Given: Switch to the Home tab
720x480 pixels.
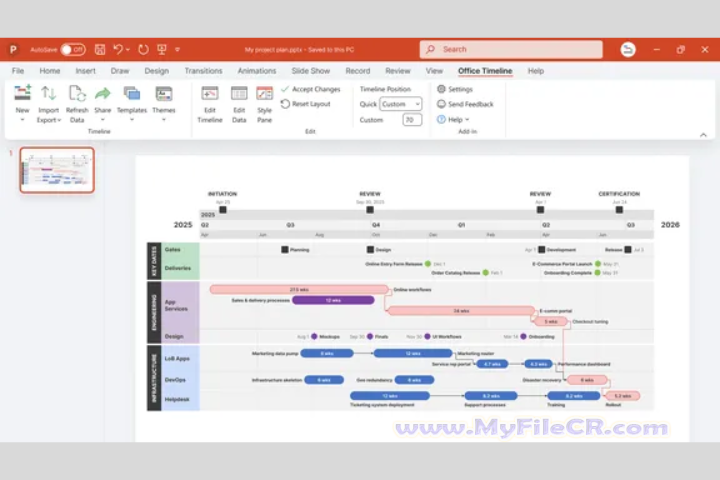Looking at the screenshot, I should [50, 71].
